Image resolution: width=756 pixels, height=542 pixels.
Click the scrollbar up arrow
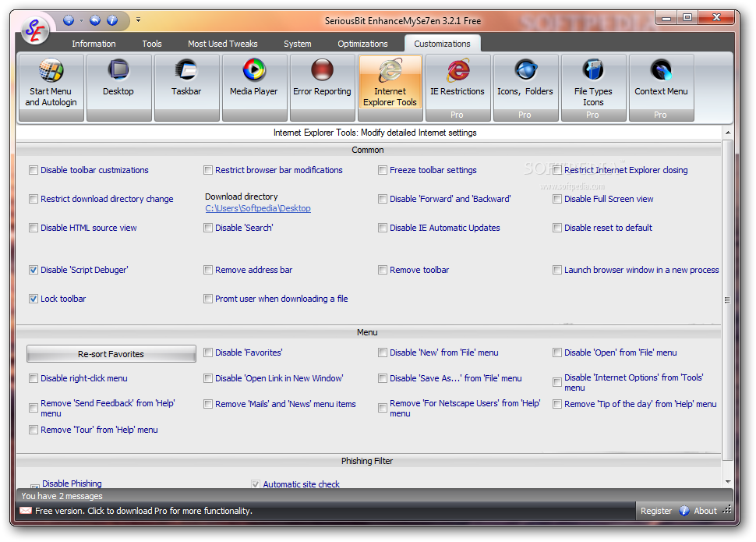pyautogui.click(x=728, y=133)
